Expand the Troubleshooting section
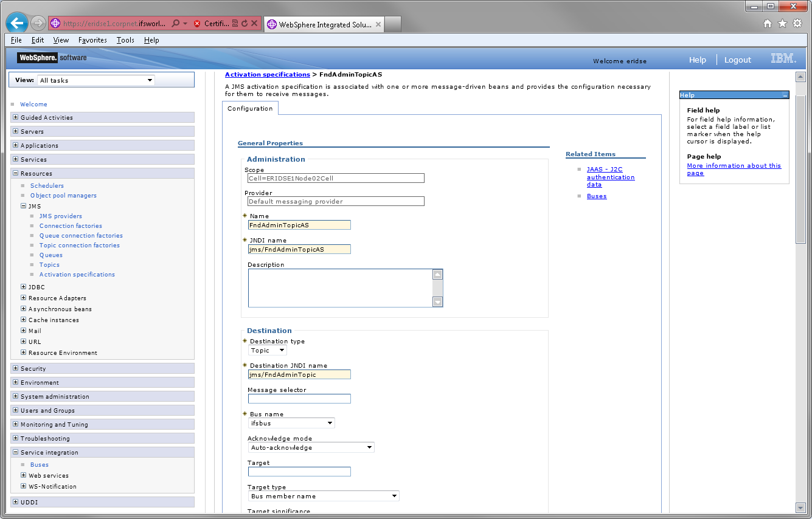812x519 pixels. (x=15, y=438)
